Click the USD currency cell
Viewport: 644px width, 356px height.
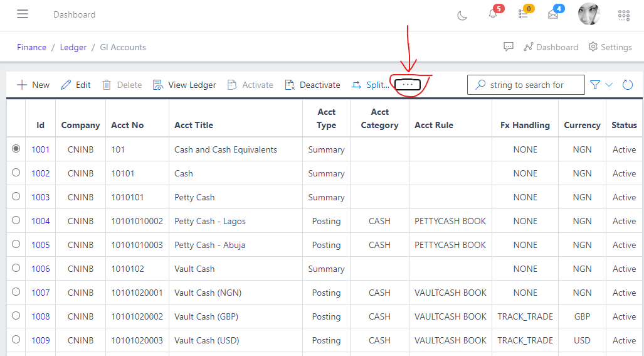[582, 340]
